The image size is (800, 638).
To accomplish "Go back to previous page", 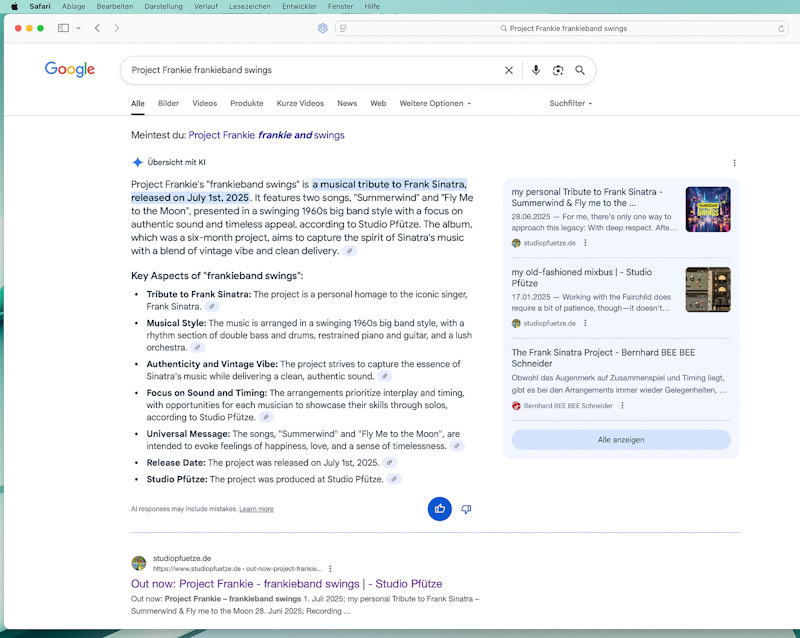I will [97, 28].
